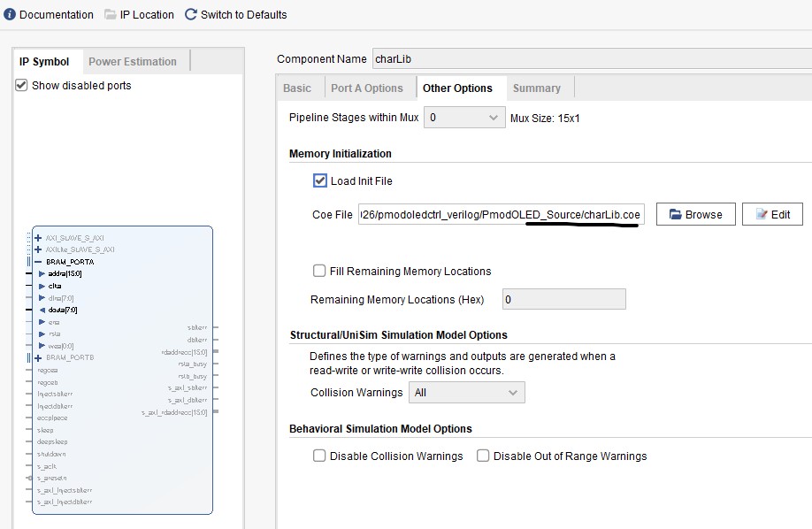Switch to the Port A Options tab
The height and width of the screenshot is (529, 812).
(366, 88)
